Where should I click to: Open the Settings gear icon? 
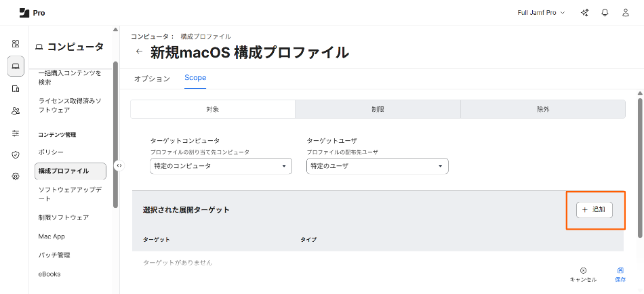(16, 176)
